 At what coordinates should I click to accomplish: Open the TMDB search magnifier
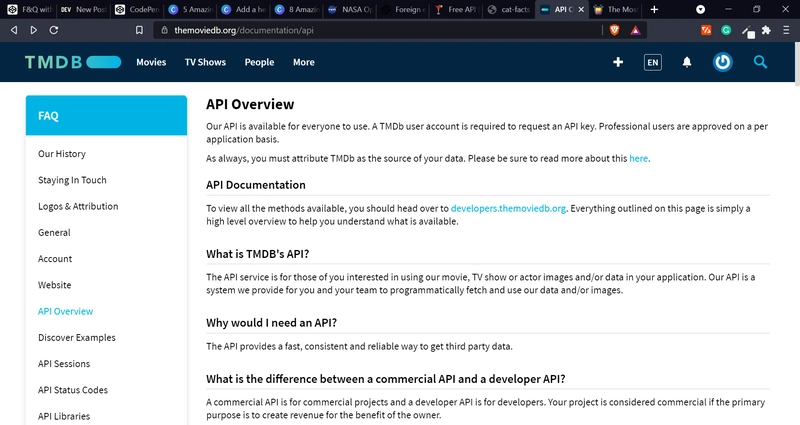tap(760, 62)
